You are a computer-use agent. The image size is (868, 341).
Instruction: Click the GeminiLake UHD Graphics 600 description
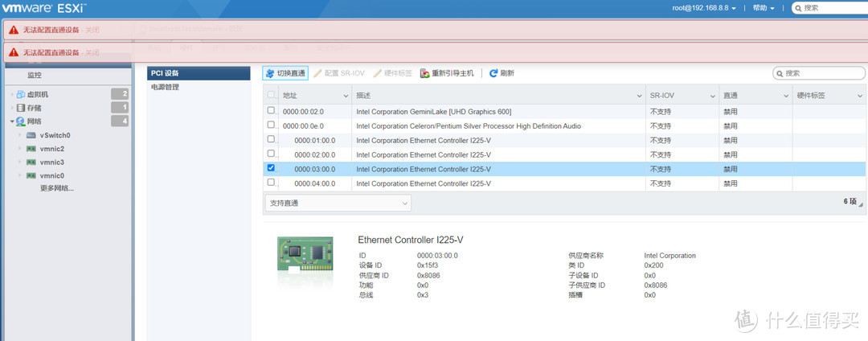433,111
